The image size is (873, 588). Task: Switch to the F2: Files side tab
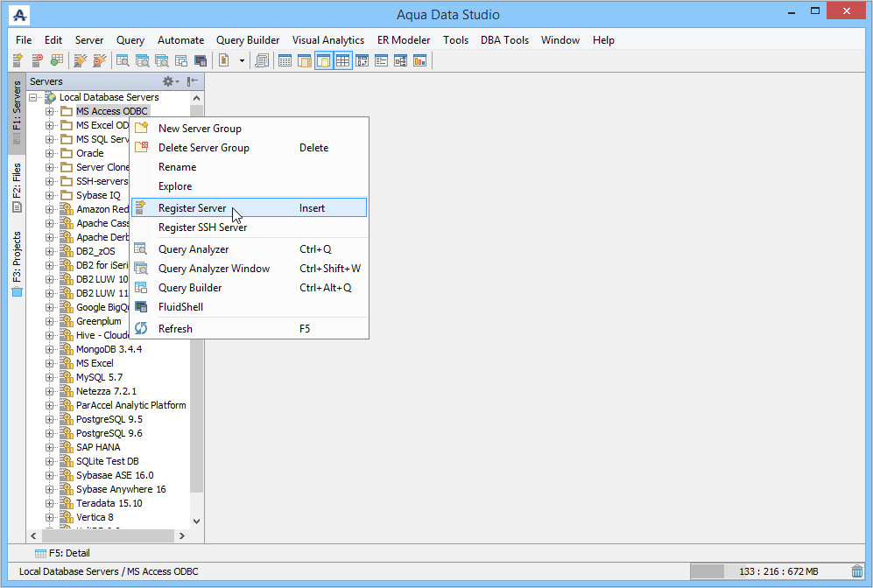(17, 187)
